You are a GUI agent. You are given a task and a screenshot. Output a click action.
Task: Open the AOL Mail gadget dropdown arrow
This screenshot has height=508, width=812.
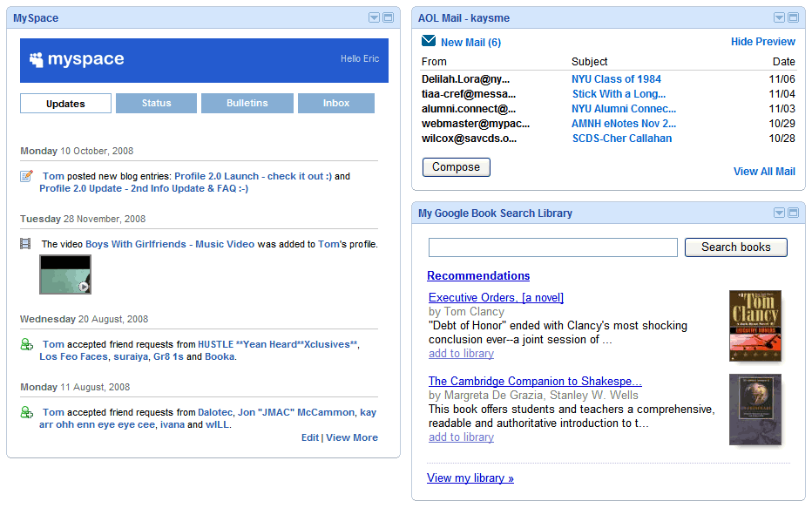point(779,17)
